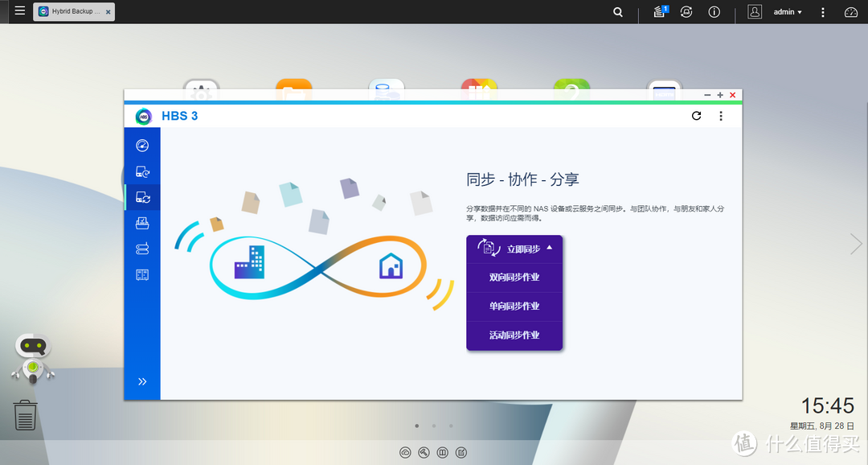The image size is (868, 465).
Task: Open the desktop recycle bin
Action: 25,415
